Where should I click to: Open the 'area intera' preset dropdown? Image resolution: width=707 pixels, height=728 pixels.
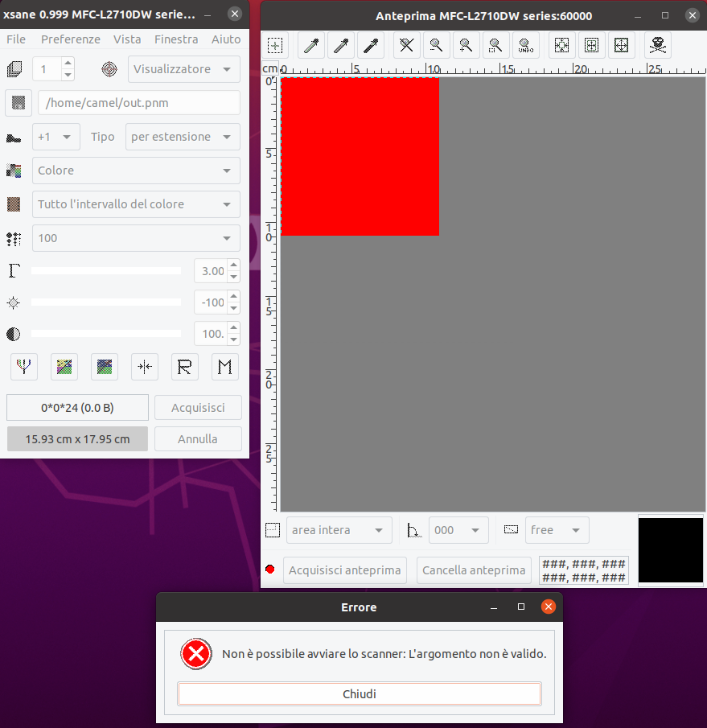[x=339, y=530]
